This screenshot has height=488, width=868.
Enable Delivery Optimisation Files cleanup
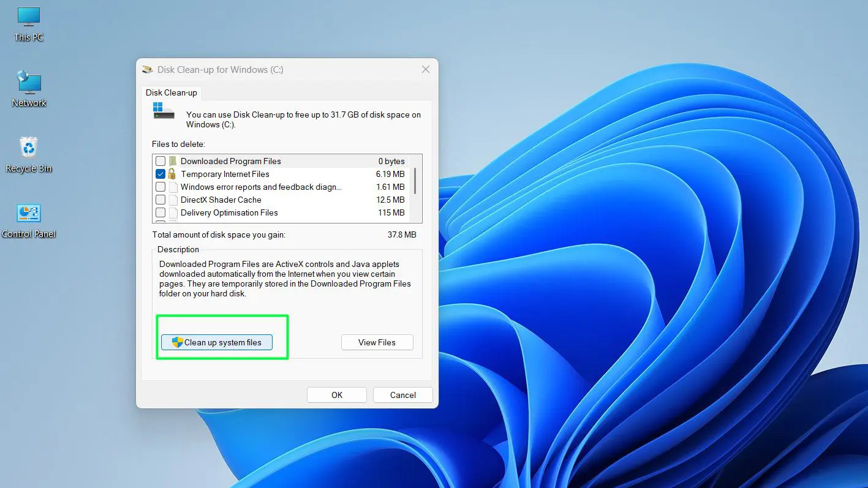point(160,212)
